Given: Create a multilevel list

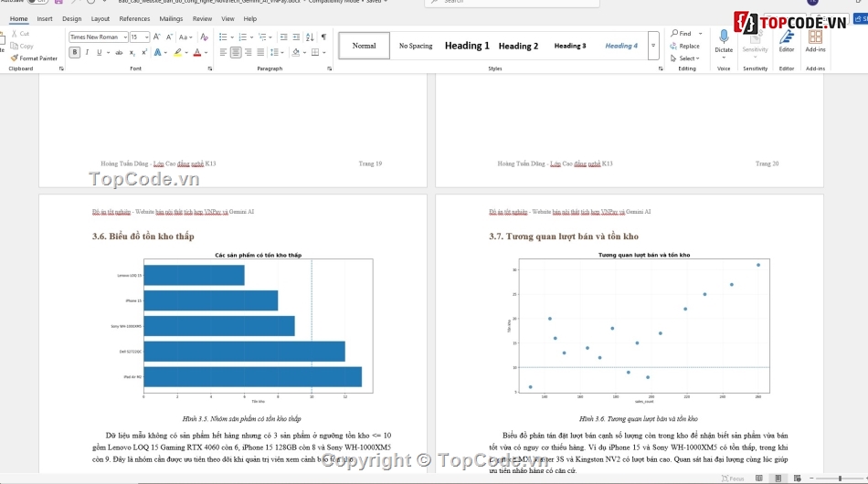Looking at the screenshot, I should click(262, 37).
